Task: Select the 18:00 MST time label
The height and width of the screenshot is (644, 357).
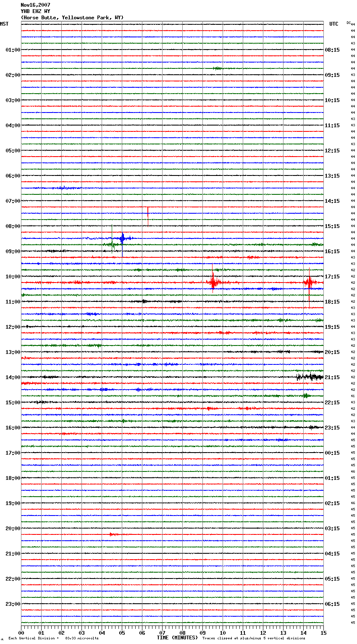Action: click(13, 478)
